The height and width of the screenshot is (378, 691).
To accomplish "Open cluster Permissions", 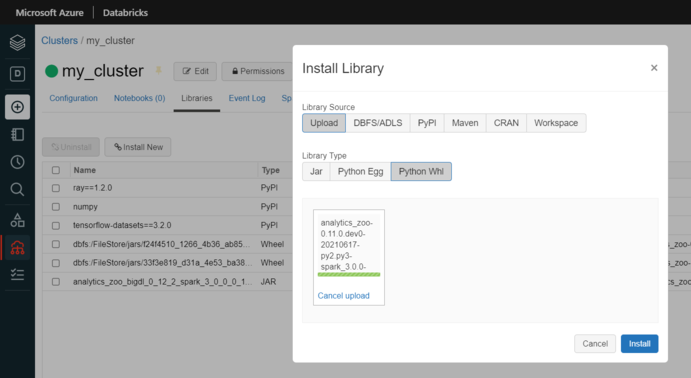I will click(x=257, y=71).
